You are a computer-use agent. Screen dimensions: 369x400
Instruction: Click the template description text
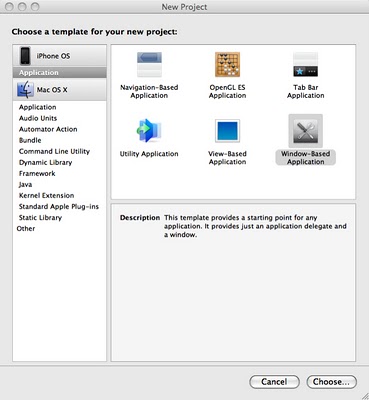(255, 226)
